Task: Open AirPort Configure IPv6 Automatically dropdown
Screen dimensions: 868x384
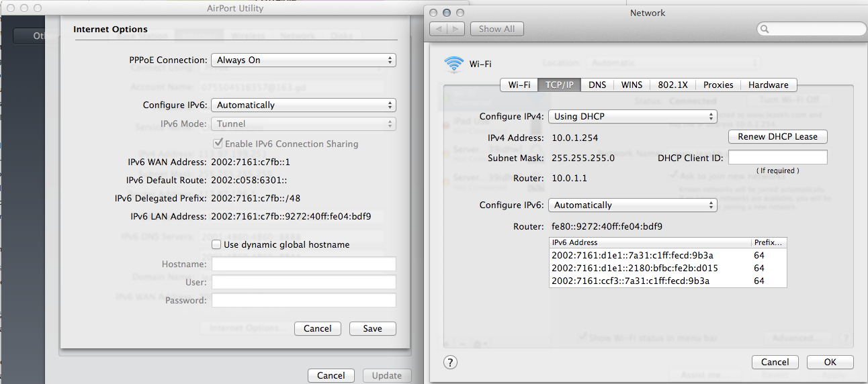Action: click(x=304, y=105)
